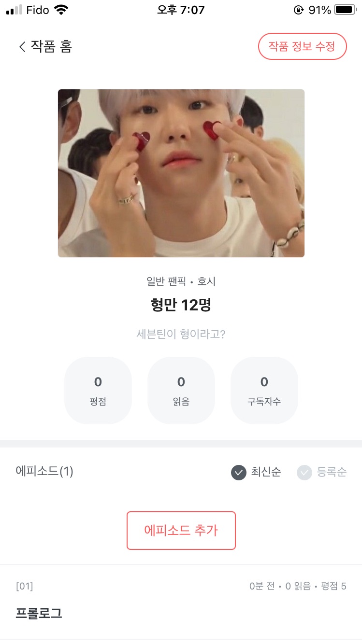Tap the 작품 홈 header title

pos(51,47)
